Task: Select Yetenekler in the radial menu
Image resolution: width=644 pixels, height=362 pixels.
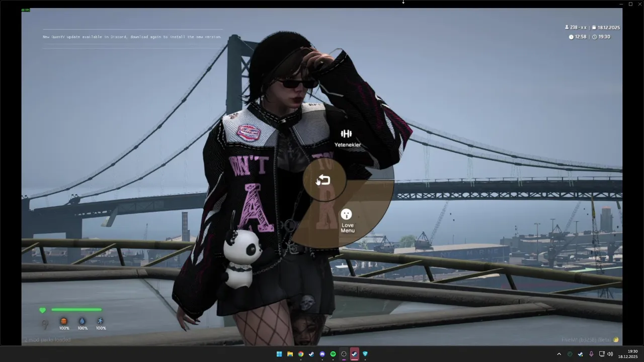Action: (x=347, y=138)
